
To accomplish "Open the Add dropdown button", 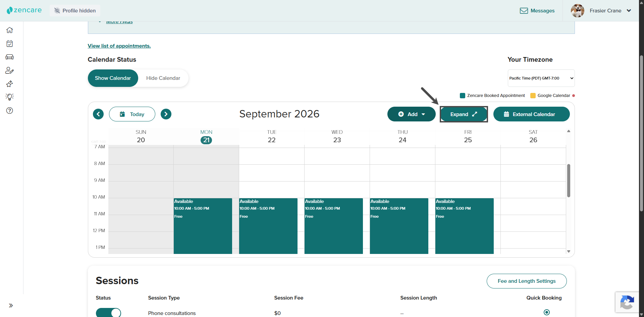I will 412,114.
